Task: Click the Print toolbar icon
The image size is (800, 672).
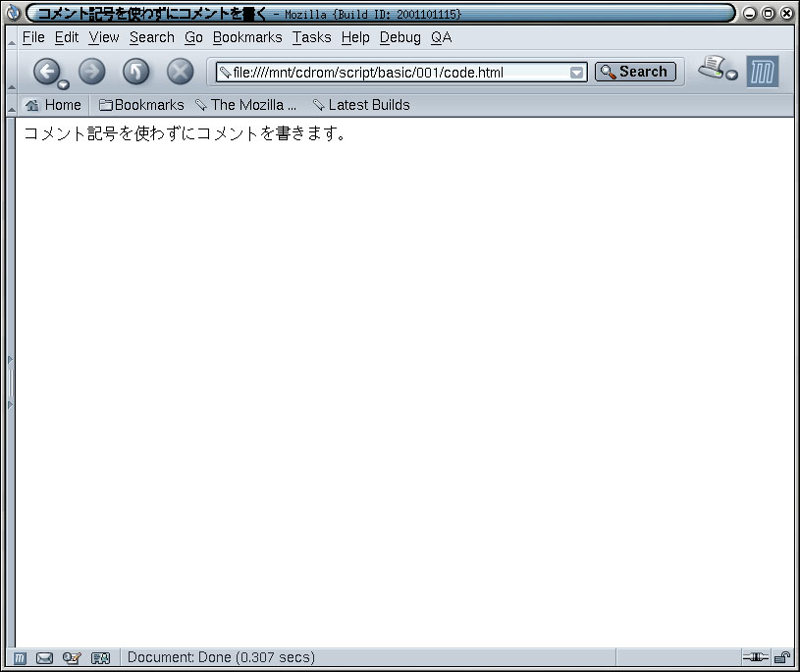Action: (712, 67)
